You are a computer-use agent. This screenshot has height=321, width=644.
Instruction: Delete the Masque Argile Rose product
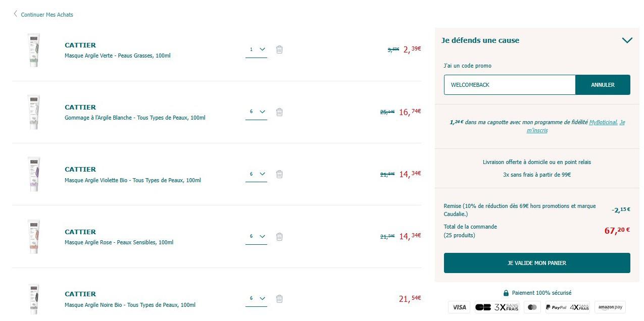(x=279, y=236)
